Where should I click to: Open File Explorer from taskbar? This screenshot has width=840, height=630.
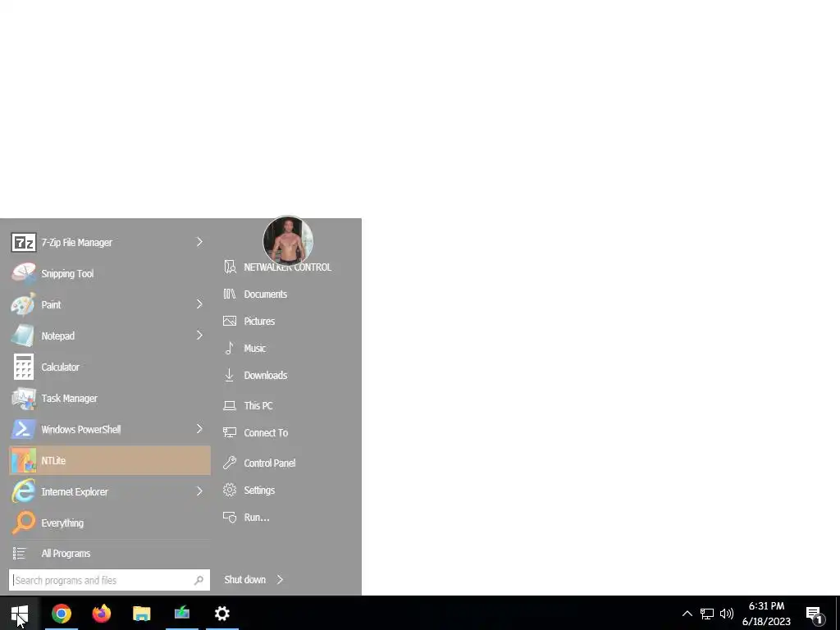(x=141, y=614)
